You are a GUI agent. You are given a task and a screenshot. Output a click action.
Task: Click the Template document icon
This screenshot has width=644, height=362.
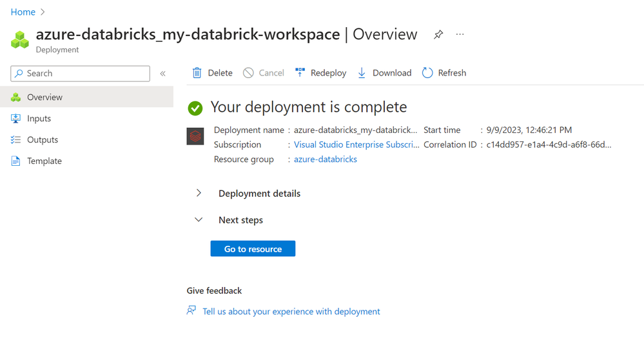(x=15, y=161)
